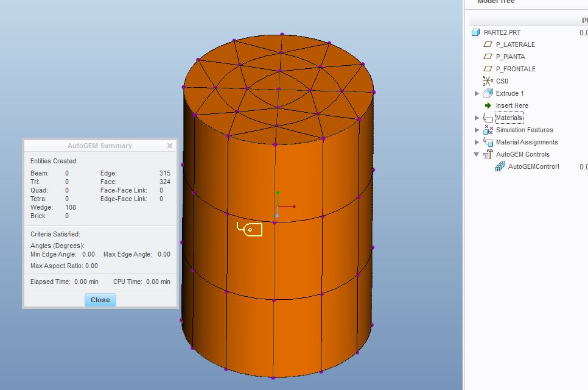Click the Face count value 324
588x390 pixels.
coord(164,182)
